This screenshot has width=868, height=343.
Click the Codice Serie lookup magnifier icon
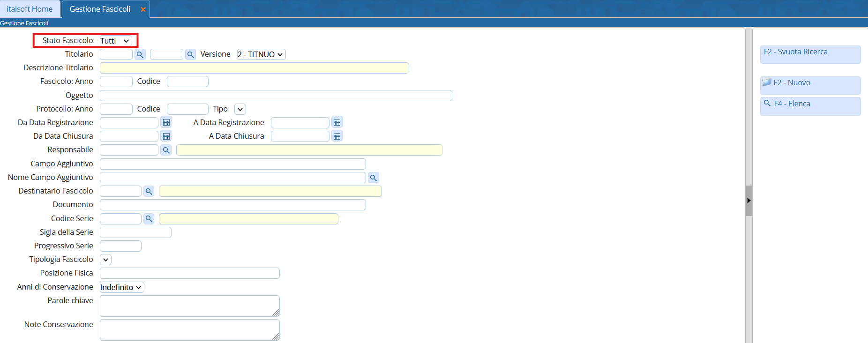point(149,219)
